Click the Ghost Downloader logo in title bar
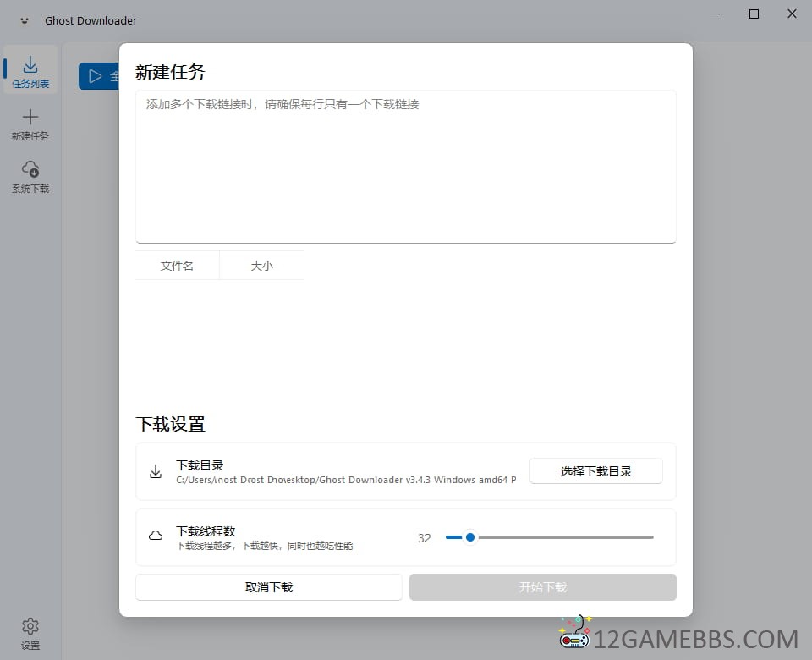812x660 pixels. tap(25, 20)
